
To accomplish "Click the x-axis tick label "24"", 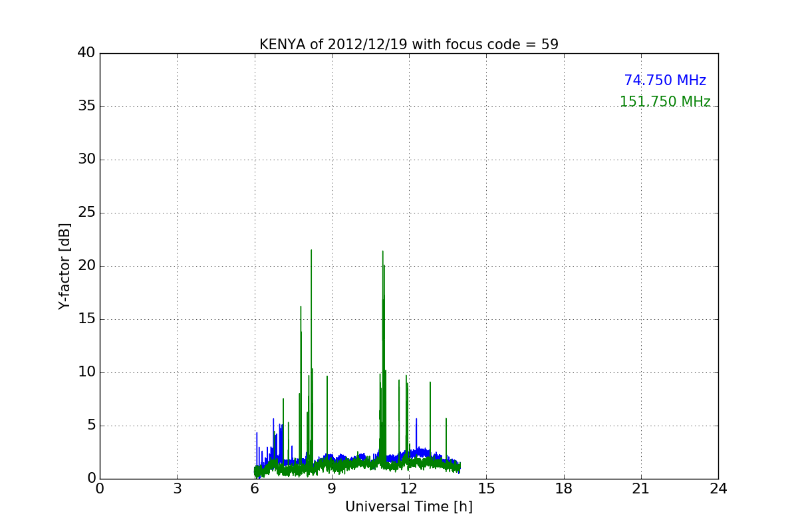I will (718, 489).
